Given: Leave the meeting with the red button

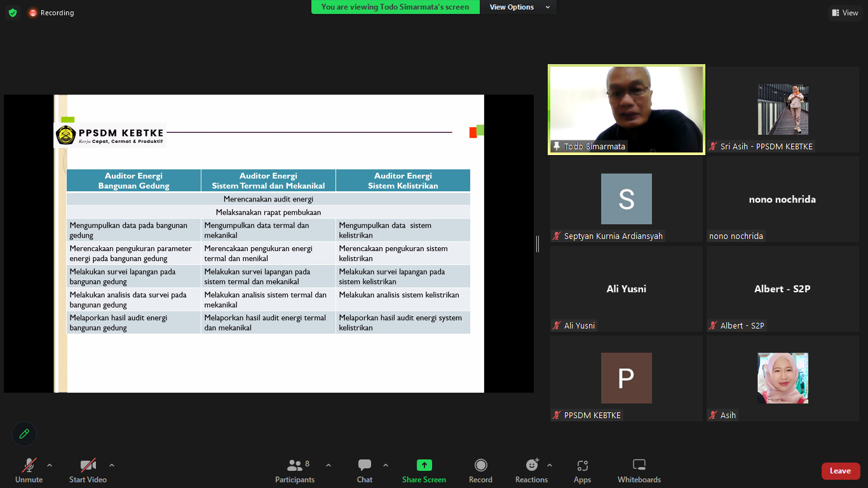Looking at the screenshot, I should [x=840, y=471].
